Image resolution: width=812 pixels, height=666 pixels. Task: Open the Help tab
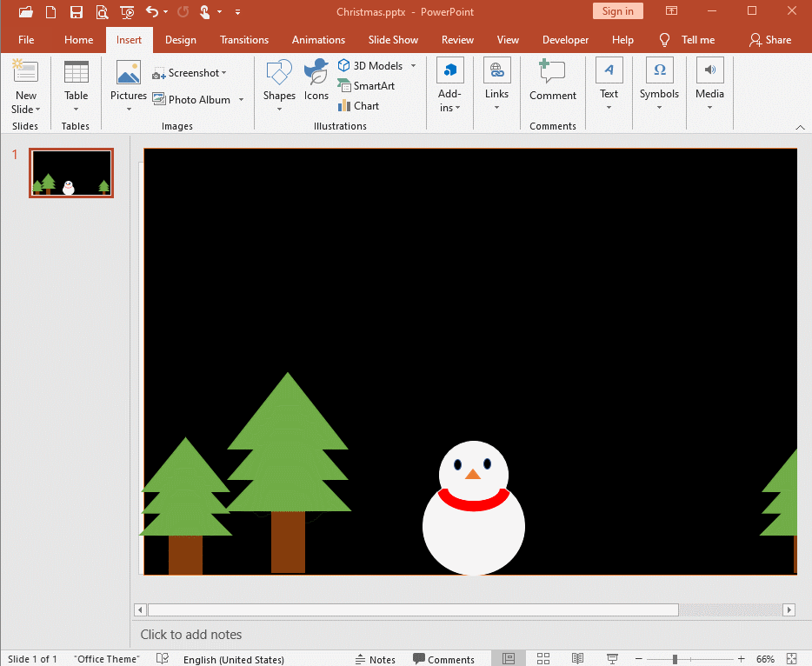point(622,40)
